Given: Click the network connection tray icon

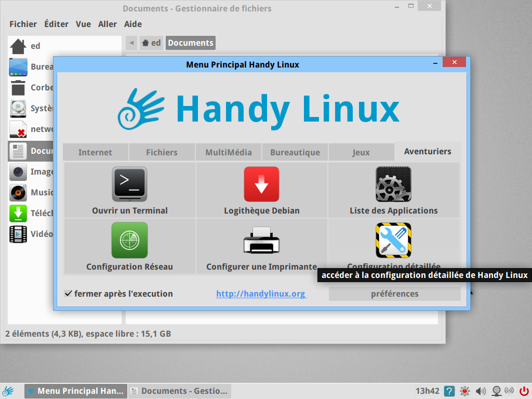Looking at the screenshot, I should pyautogui.click(x=497, y=391).
